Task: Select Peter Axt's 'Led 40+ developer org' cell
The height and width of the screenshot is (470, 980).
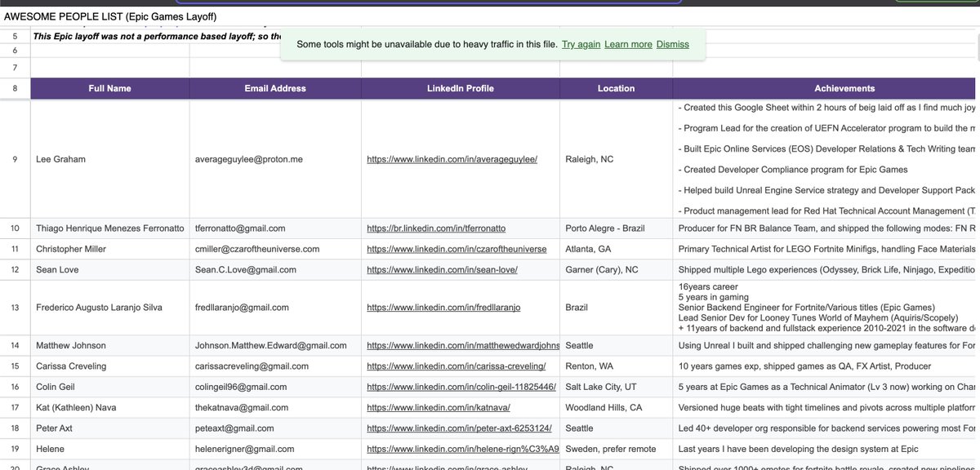Action: [x=826, y=428]
